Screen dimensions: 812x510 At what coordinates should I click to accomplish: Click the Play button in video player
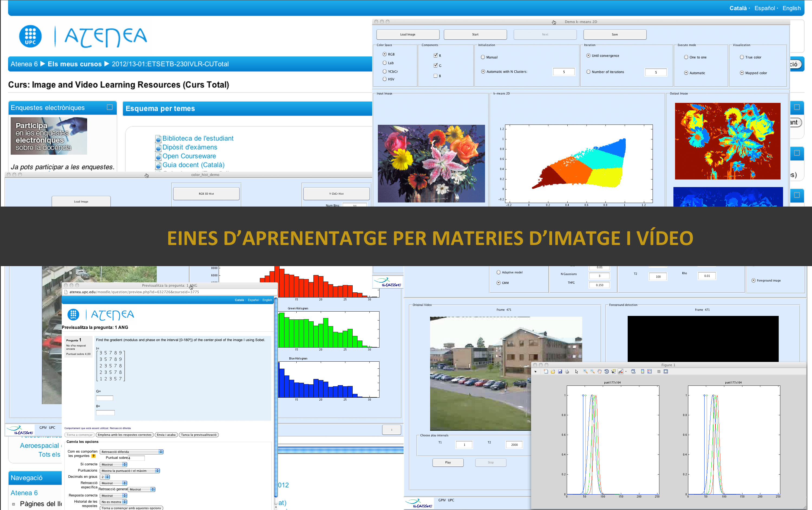coord(448,462)
